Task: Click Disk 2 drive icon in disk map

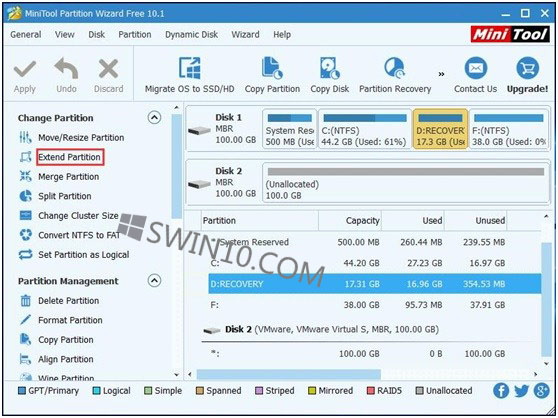Action: (x=199, y=184)
